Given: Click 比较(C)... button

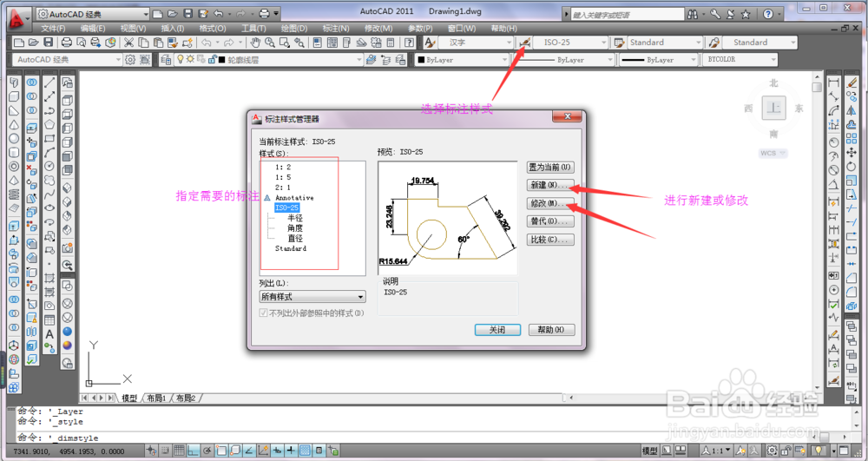Looking at the screenshot, I should [550, 240].
